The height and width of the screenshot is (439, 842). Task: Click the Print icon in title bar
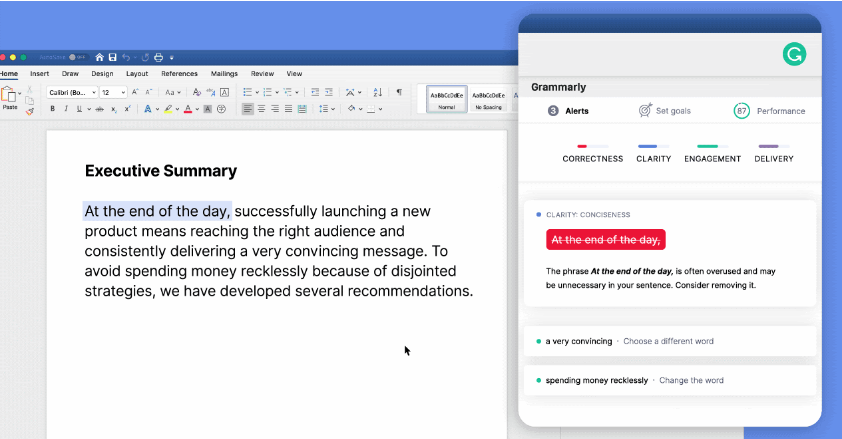(x=159, y=57)
